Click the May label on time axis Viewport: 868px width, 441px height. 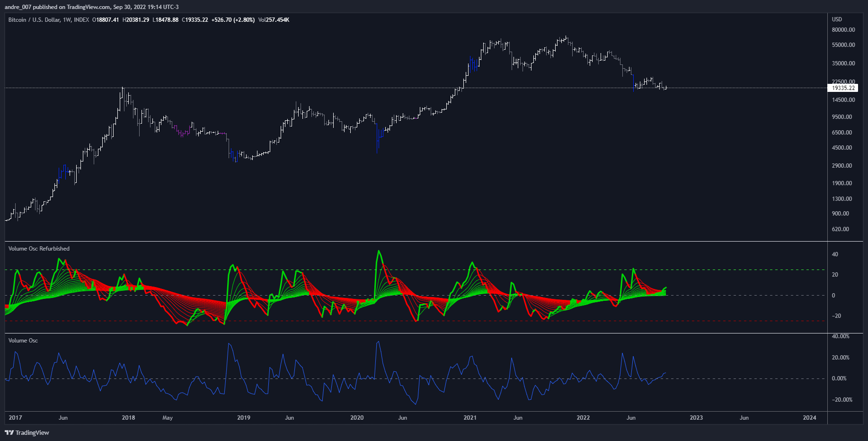coord(168,418)
